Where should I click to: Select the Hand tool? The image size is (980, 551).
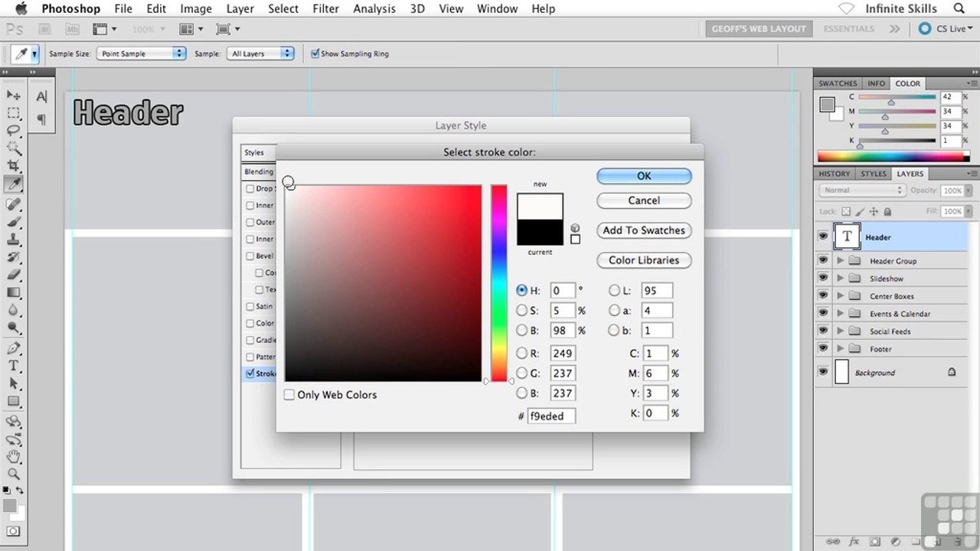pos(14,456)
